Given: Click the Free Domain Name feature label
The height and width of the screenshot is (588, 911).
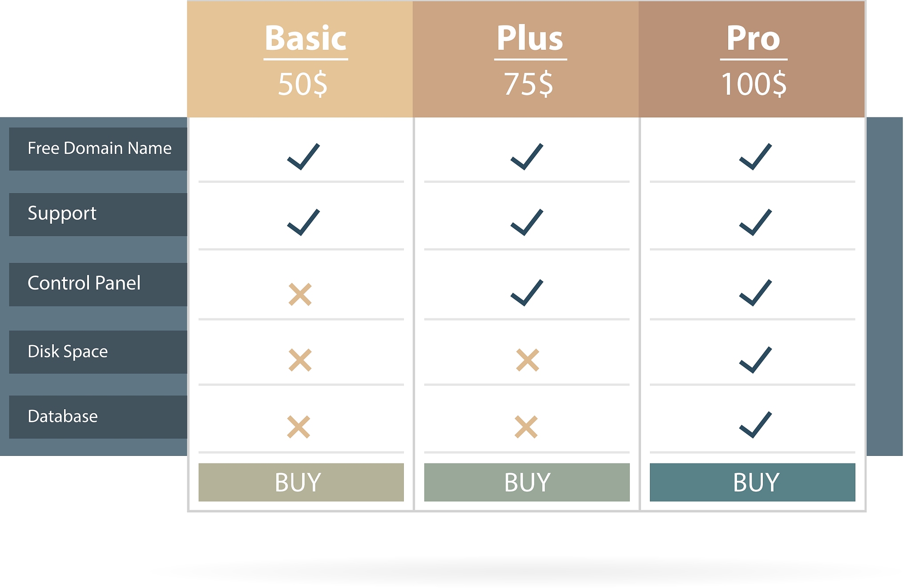Looking at the screenshot, I should pyautogui.click(x=99, y=149).
